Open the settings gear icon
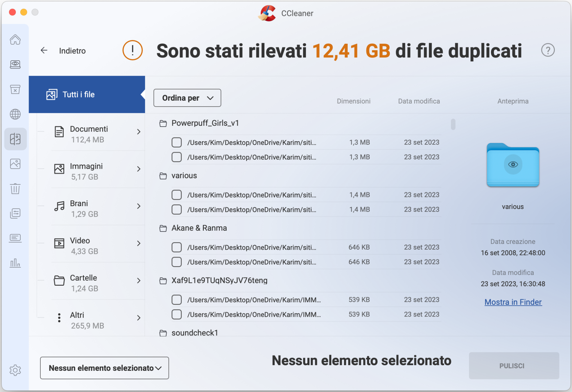 coord(15,370)
